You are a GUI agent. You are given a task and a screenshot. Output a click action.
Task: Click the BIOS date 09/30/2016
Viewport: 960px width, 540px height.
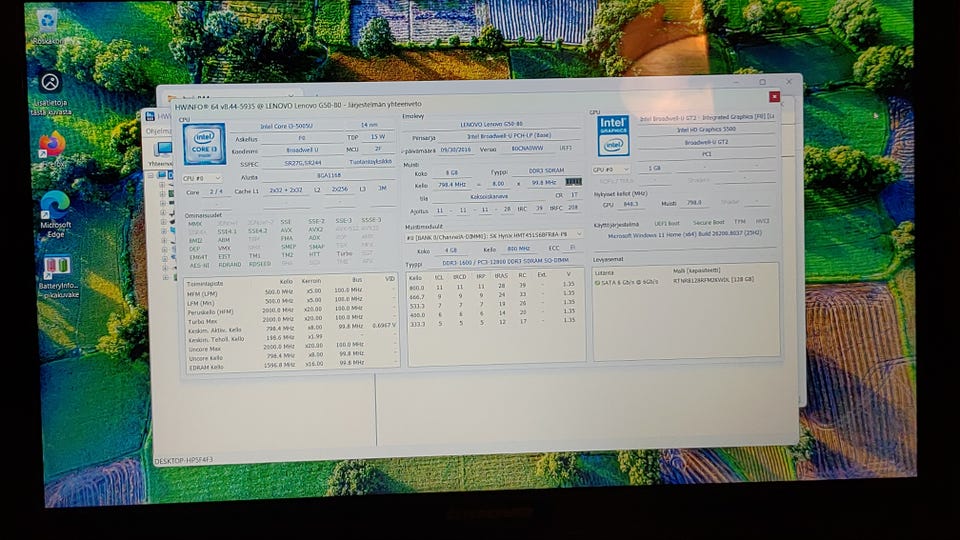point(456,149)
